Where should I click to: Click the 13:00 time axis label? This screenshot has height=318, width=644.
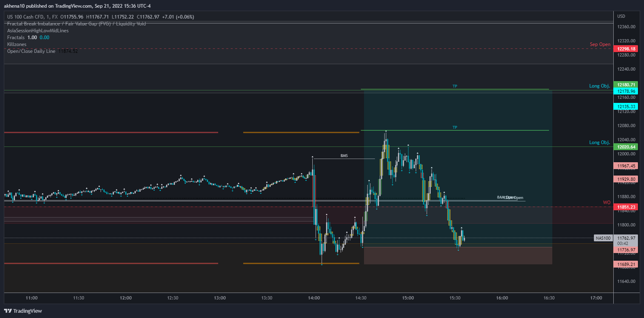pos(220,298)
